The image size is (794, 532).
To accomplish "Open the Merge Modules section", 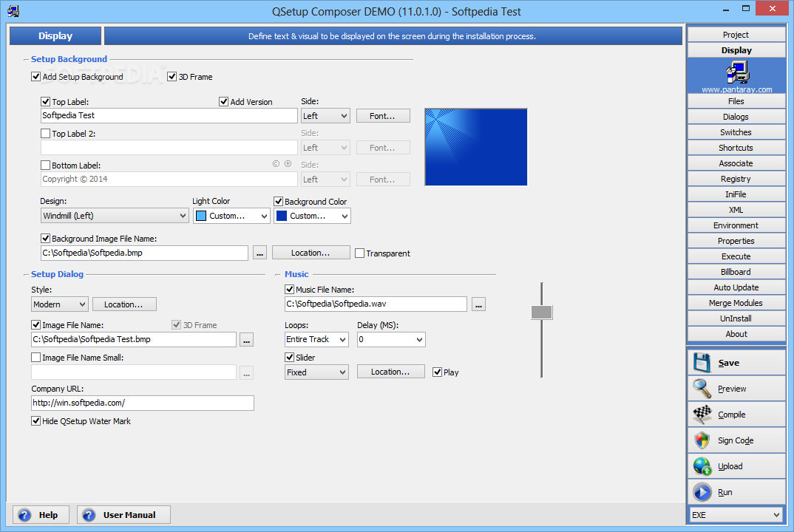I will point(736,303).
